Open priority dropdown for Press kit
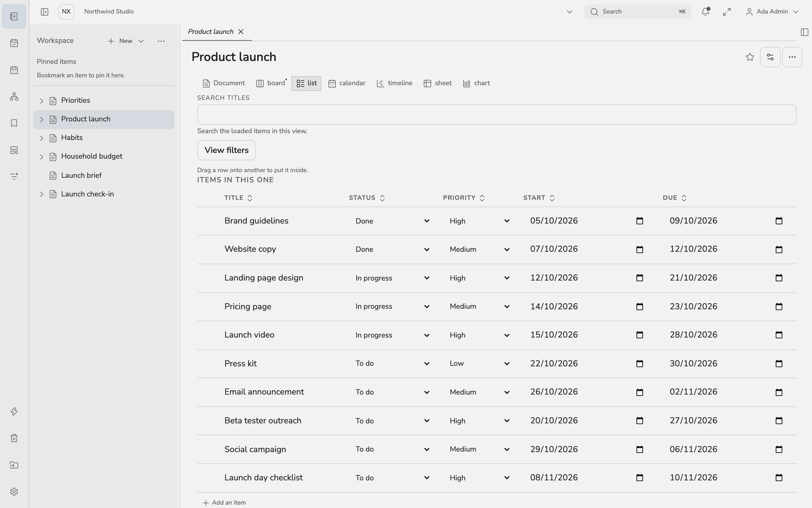This screenshot has width=812, height=508. 480,364
